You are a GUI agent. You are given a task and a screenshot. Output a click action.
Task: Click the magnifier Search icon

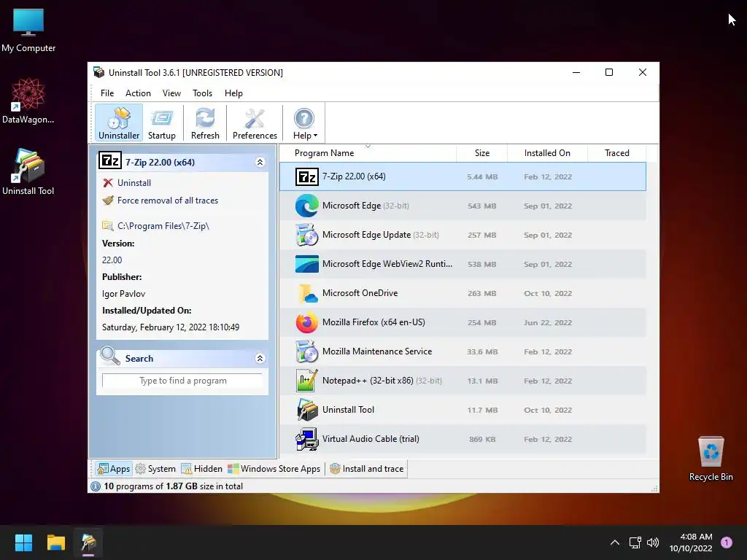[110, 356]
